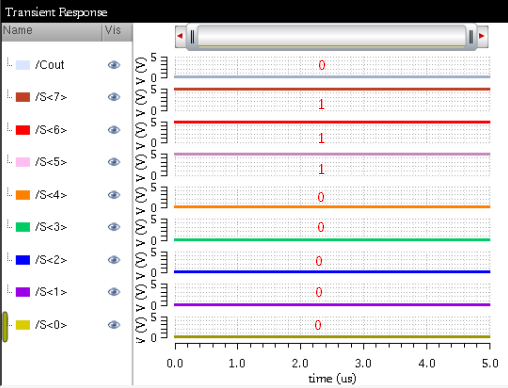Click the pink /S<5> waveform trace

(x=332, y=154)
